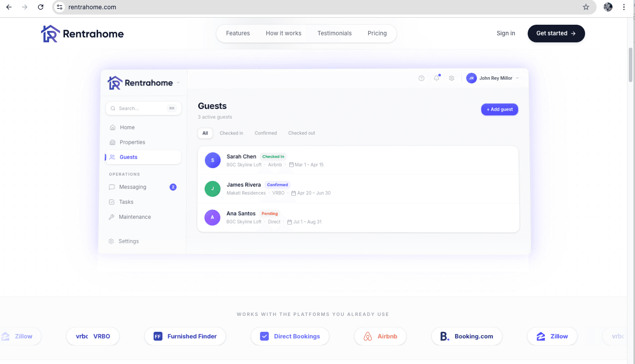Expand the Rentrahome workspace switcher chevron
635x364 pixels.
(178, 83)
